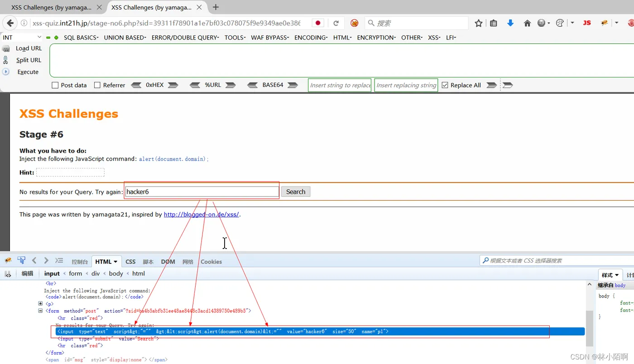The width and height of the screenshot is (634, 364).
Task: Click the right arrow after 0xHEX
Action: click(x=173, y=85)
